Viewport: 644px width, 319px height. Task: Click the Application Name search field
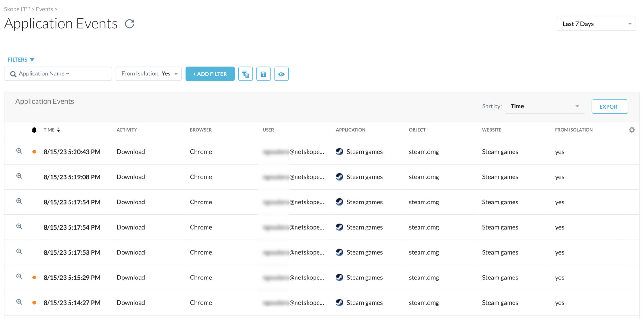(x=58, y=74)
